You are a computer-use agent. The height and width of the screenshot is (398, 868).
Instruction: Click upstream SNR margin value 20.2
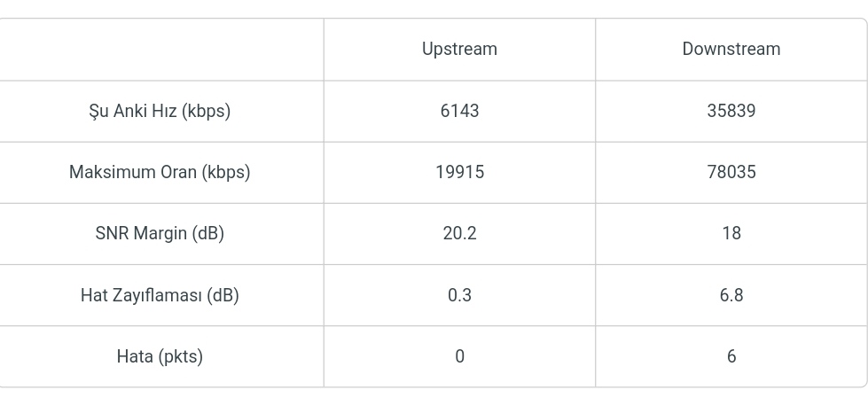tap(459, 234)
